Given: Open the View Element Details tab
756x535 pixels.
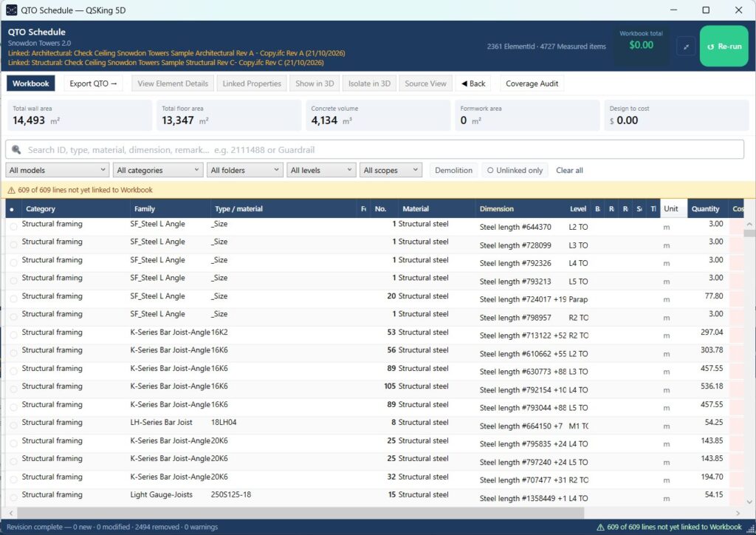Looking at the screenshot, I should 173,84.
